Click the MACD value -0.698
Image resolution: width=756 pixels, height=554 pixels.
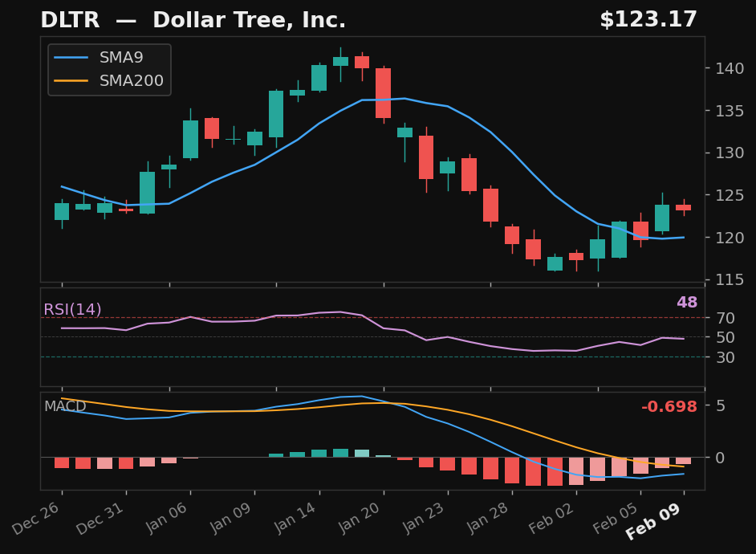pyautogui.click(x=669, y=407)
